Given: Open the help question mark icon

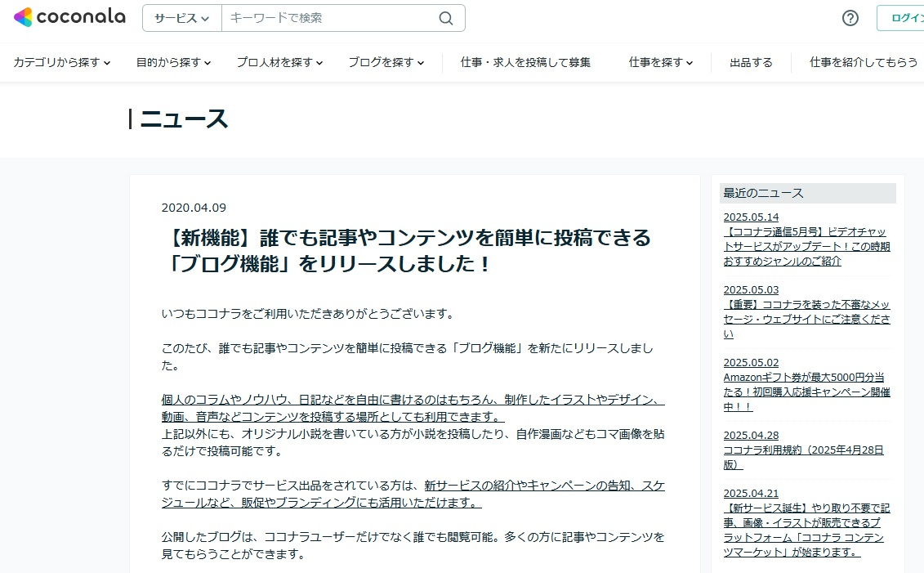Looking at the screenshot, I should (x=850, y=18).
